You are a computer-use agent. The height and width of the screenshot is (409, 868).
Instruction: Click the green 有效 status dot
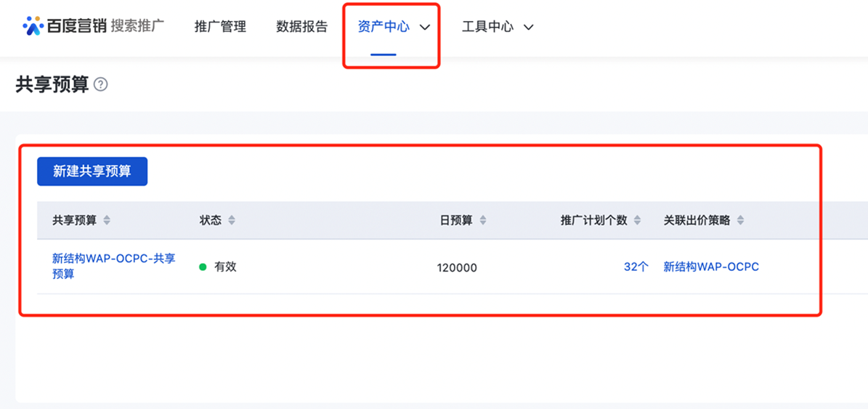coord(203,267)
